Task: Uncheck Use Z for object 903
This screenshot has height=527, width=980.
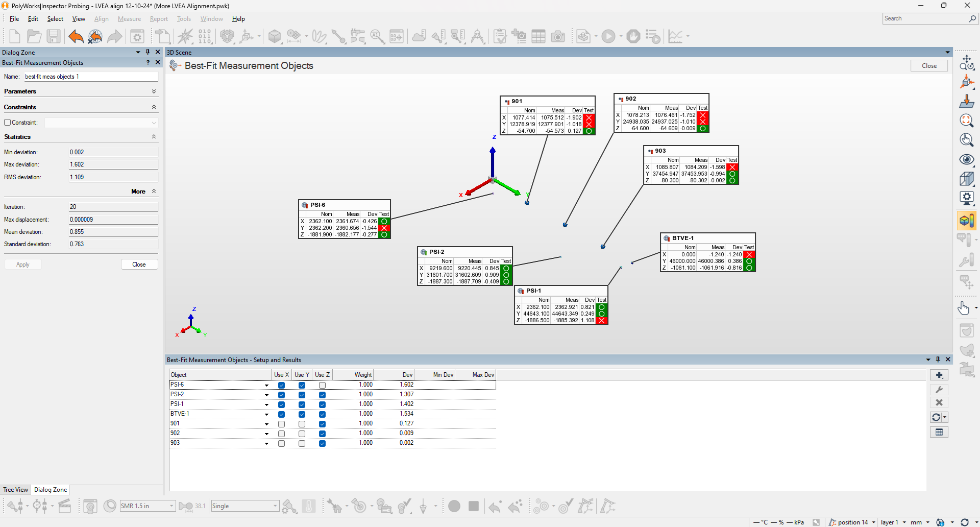Action: click(322, 443)
